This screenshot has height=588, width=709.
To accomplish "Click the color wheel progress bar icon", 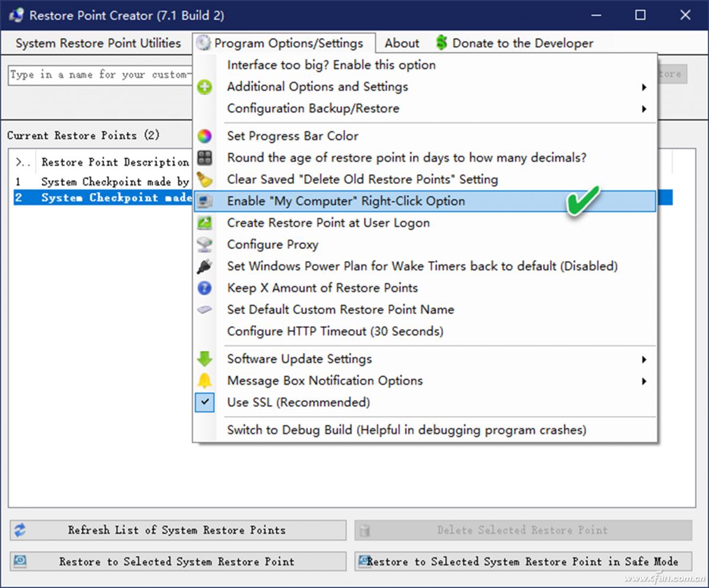I will (204, 137).
